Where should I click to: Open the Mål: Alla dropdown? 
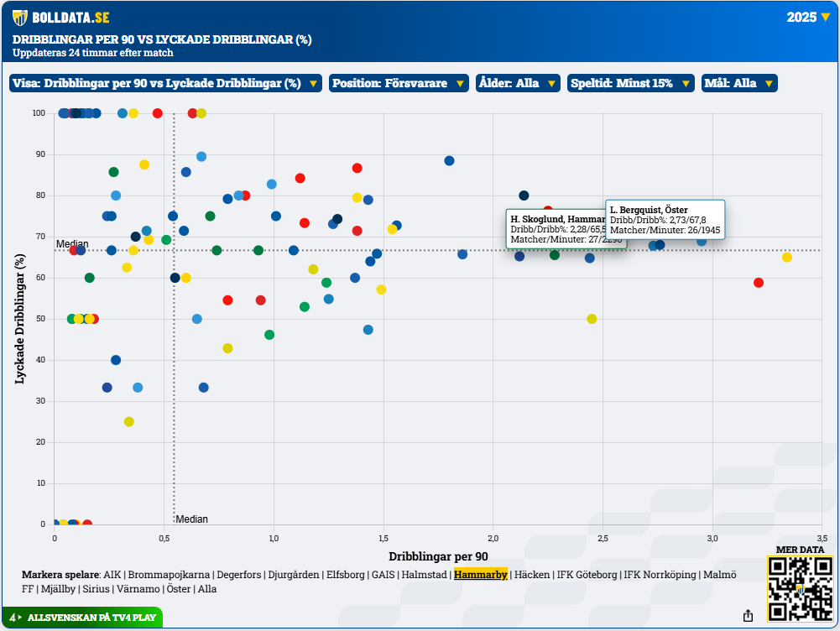tap(738, 83)
